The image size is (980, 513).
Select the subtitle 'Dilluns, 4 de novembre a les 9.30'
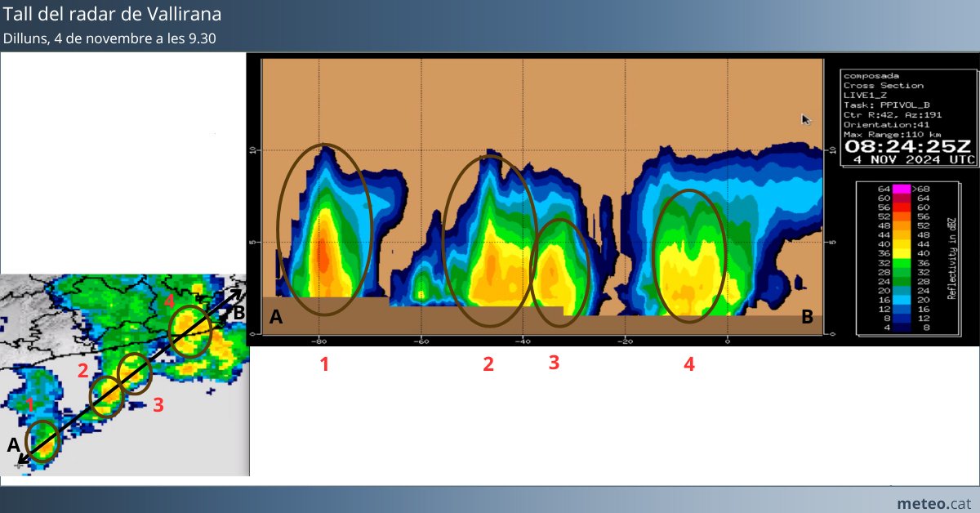pos(109,38)
